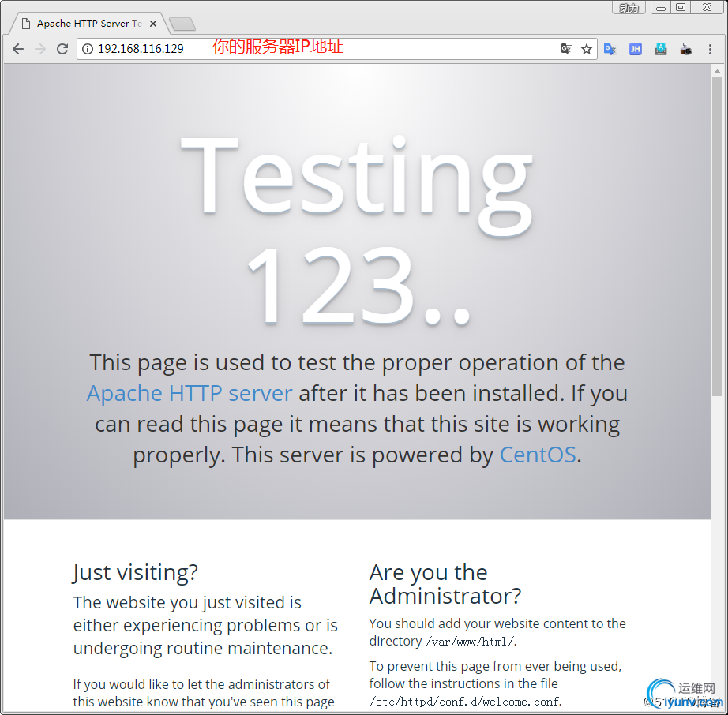Click the 'Just visiting?' heading
Image resolution: width=728 pixels, height=715 pixels.
click(136, 573)
